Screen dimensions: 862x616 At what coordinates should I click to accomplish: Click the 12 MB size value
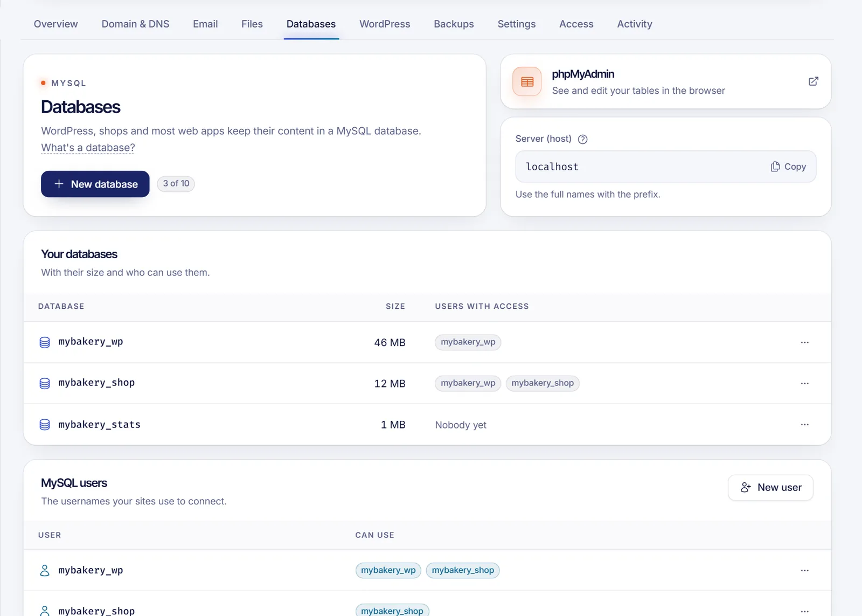390,383
